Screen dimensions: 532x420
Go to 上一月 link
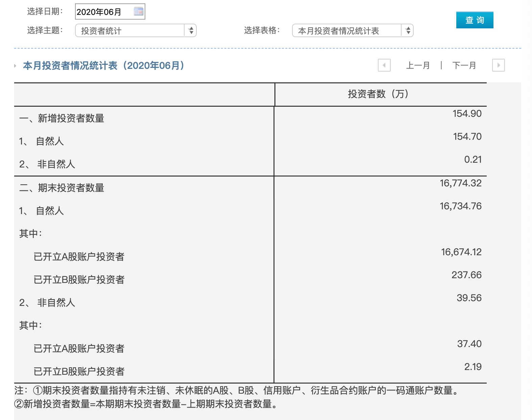418,65
